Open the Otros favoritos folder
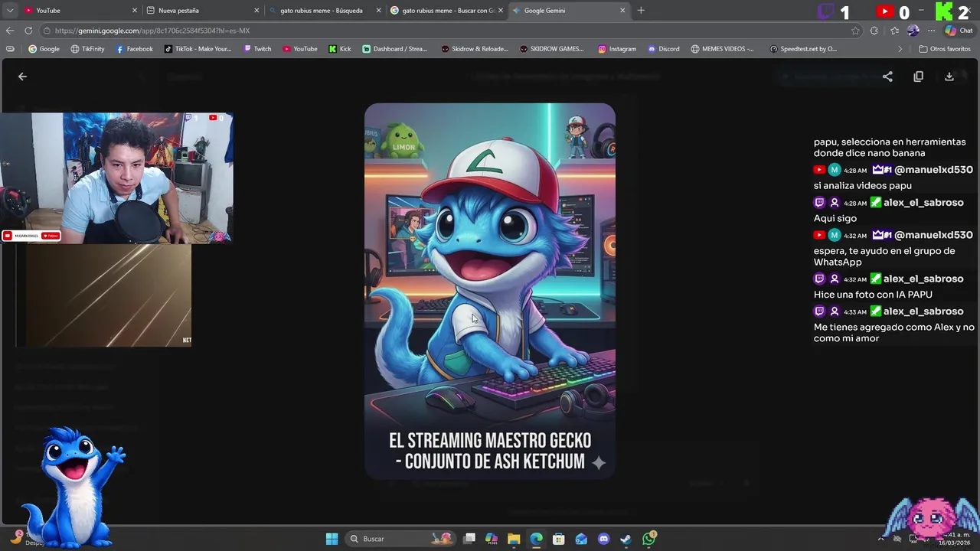 pyautogui.click(x=945, y=49)
